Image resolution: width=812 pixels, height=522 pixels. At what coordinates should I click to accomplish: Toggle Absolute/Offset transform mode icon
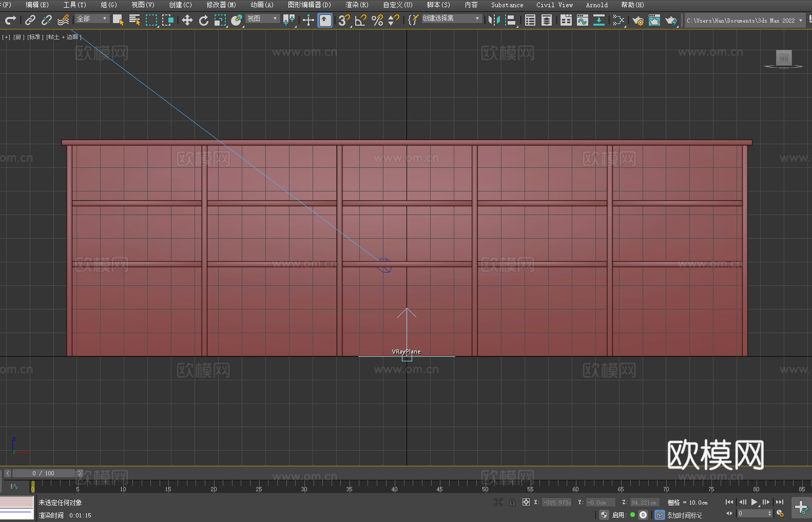tap(526, 502)
